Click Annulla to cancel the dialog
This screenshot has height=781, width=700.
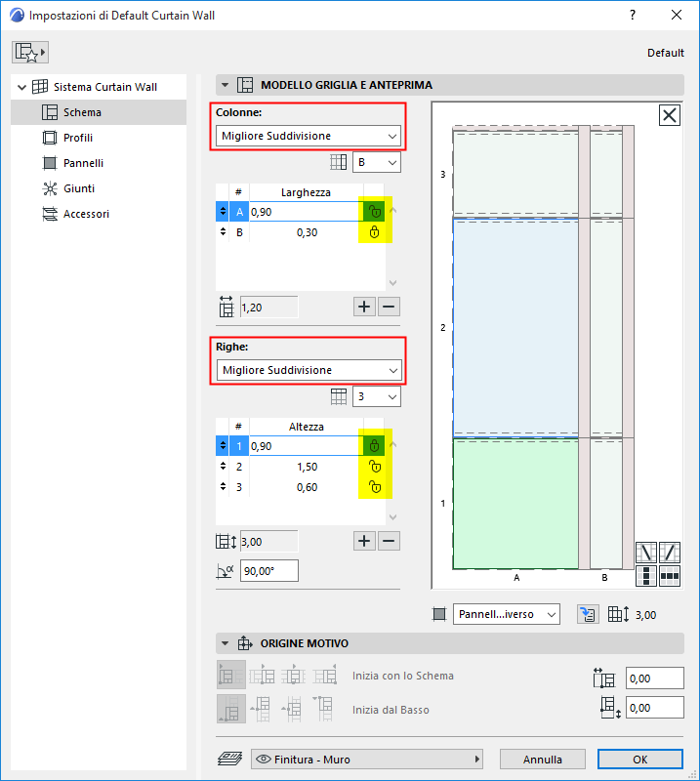click(x=543, y=760)
